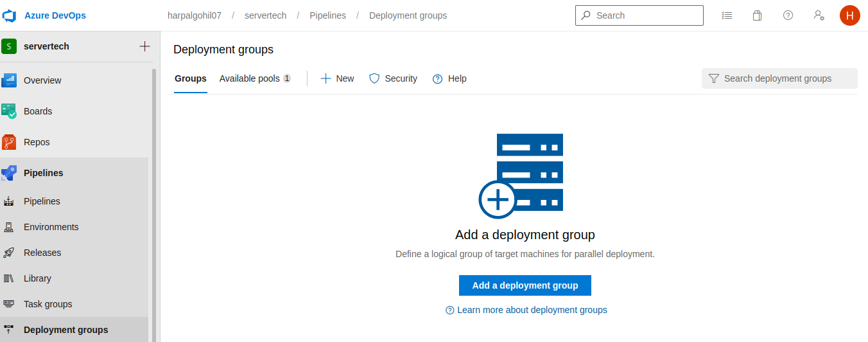Click the Overview icon in the sidebar

point(9,80)
